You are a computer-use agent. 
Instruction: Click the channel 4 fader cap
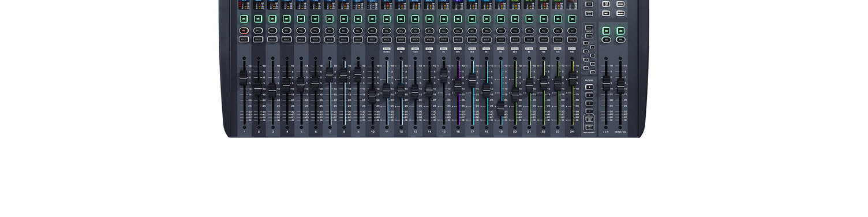[x=286, y=85]
